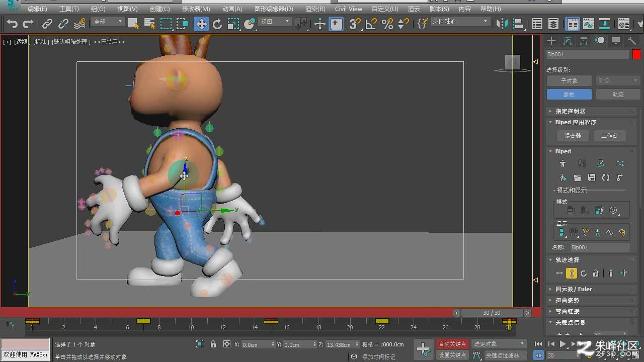Click the Biped Save File disk icon
This screenshot has height=362, width=644.
(x=592, y=177)
